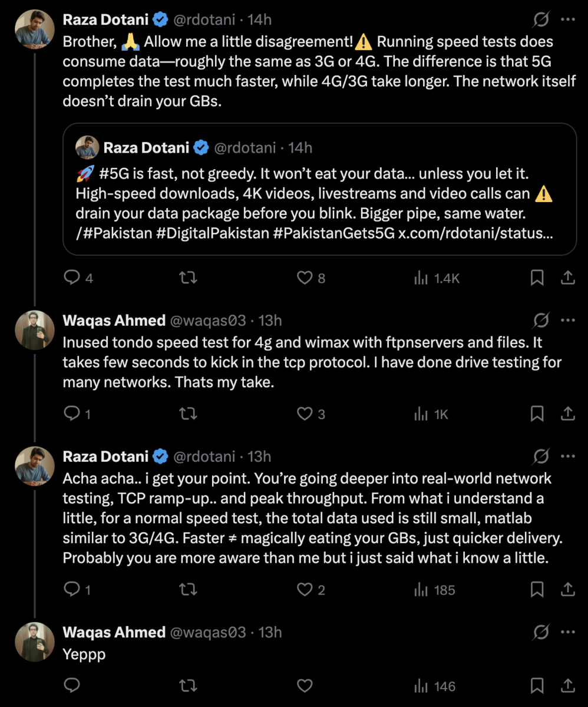Share Waqas Ahmed's 'Yeppp' tweet
Image resolution: width=588 pixels, height=707 pixels.
(568, 686)
